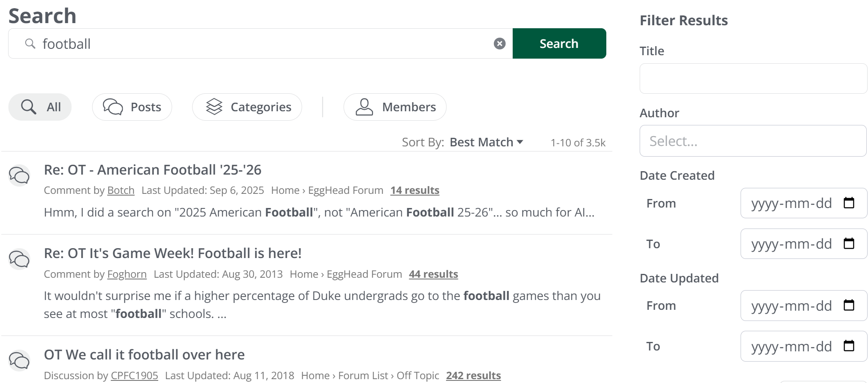The image size is (868, 383).
Task: Select the All results tab
Action: (x=40, y=107)
